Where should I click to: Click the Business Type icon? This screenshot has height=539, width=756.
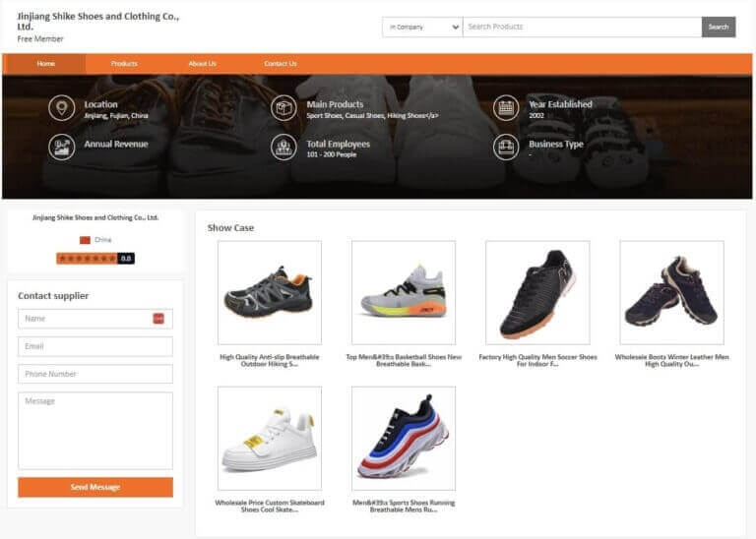point(506,147)
